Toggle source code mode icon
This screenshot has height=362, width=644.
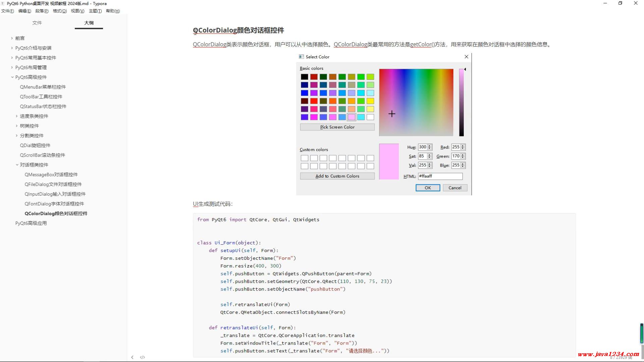143,357
